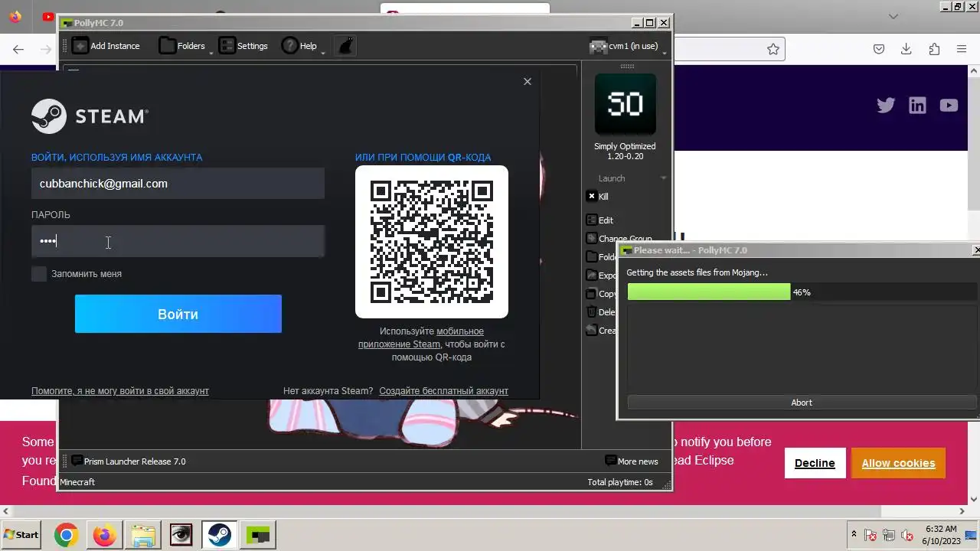Open Settings in the PollyMC toolbar
The height and width of the screenshot is (551, 980).
[x=243, y=46]
